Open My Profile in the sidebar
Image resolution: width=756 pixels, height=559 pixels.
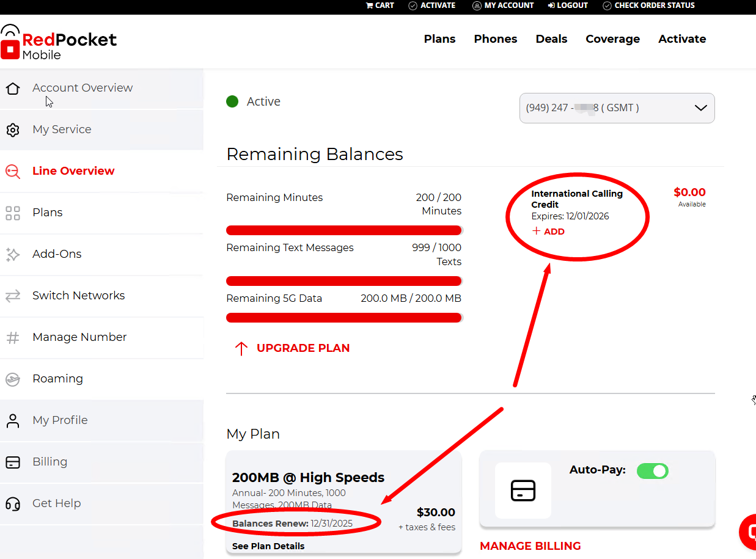60,420
